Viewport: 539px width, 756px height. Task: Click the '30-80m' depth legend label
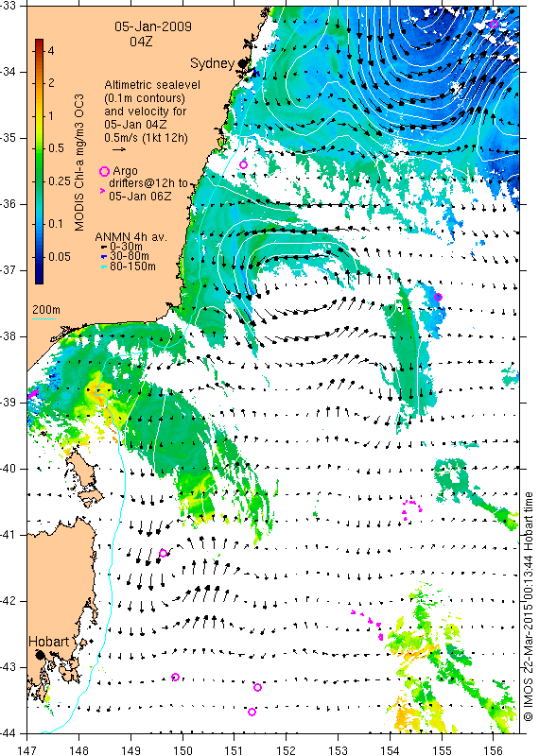(x=130, y=256)
